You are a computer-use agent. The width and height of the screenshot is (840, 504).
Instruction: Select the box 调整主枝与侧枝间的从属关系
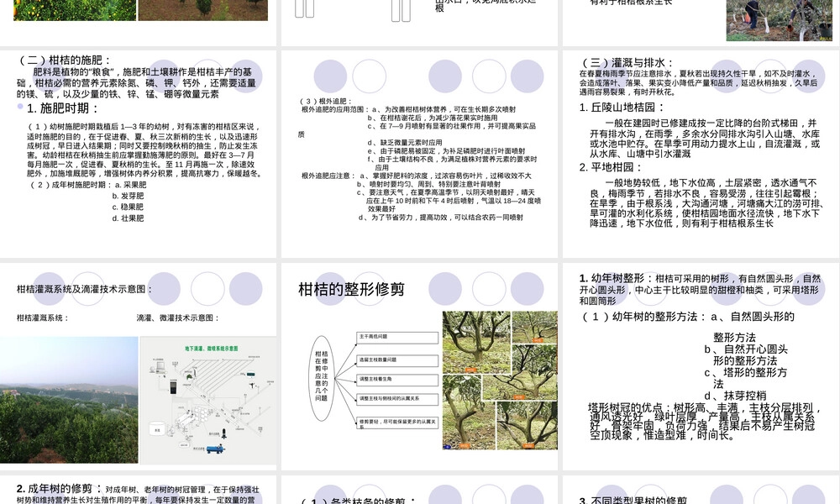pyautogui.click(x=397, y=399)
